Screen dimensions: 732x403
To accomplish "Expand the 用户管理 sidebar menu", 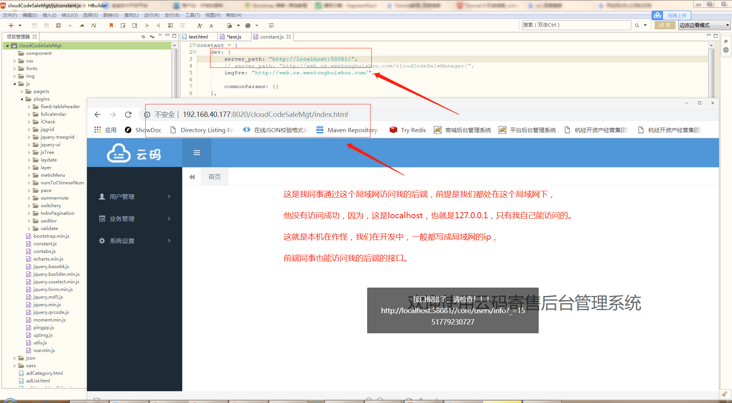I will pos(134,197).
